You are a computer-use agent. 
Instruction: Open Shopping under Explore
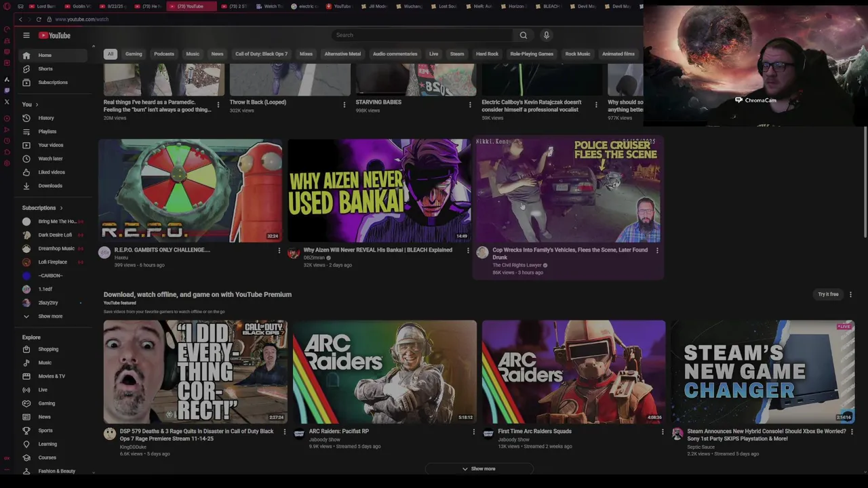pos(52,349)
